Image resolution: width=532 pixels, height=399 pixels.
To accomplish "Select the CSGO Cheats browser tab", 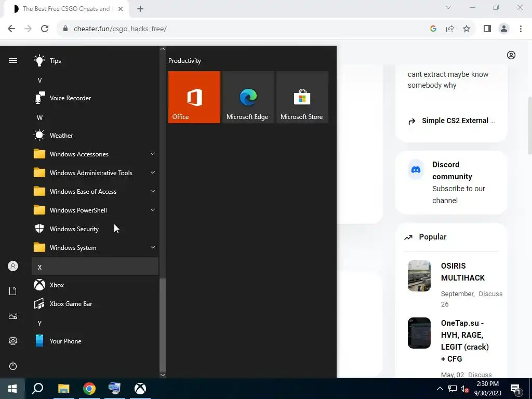I will (66, 9).
